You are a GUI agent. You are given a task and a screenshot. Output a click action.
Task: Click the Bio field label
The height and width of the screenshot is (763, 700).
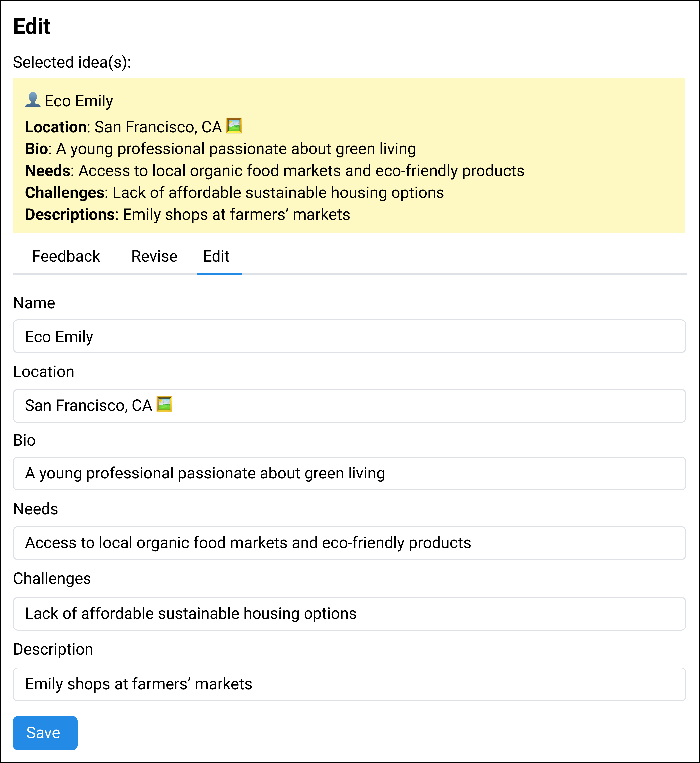pyautogui.click(x=24, y=440)
